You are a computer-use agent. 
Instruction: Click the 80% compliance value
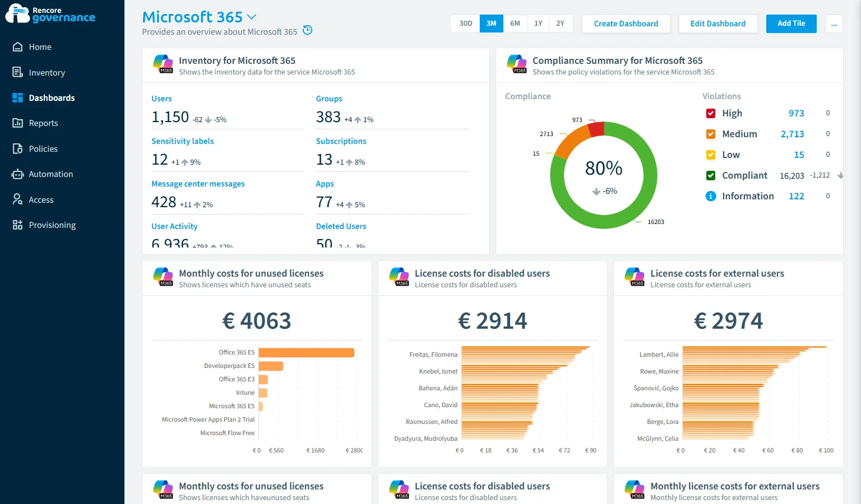(x=604, y=168)
